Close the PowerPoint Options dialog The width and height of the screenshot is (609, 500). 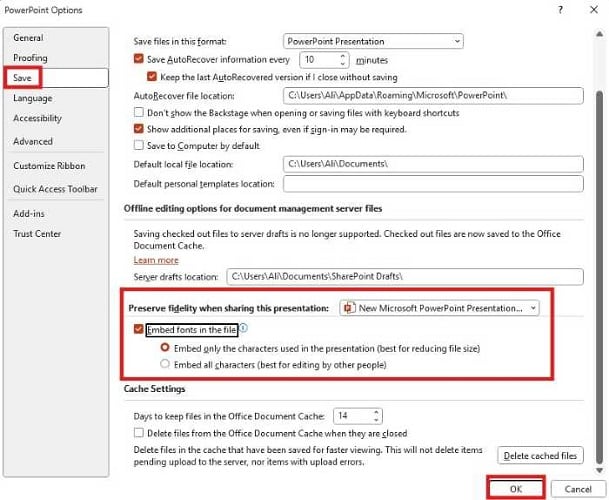(594, 10)
